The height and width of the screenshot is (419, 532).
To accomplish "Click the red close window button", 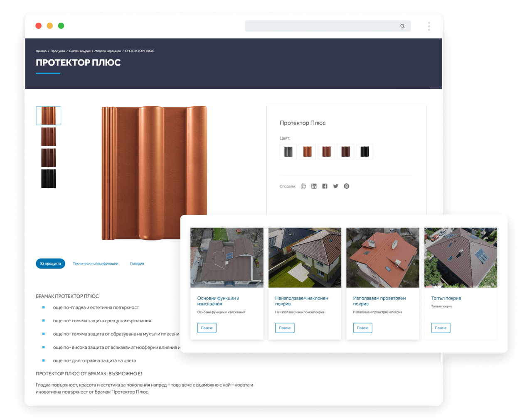I will 39,26.
